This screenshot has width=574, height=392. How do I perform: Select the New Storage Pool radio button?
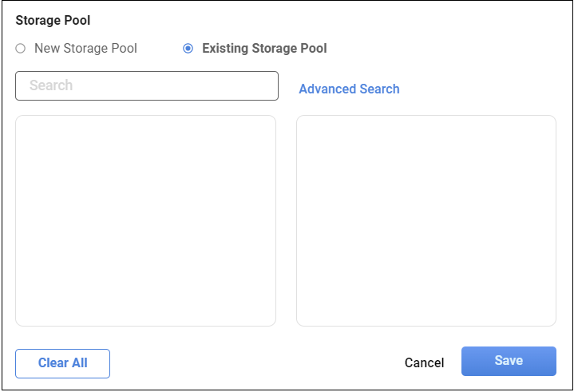(21, 49)
